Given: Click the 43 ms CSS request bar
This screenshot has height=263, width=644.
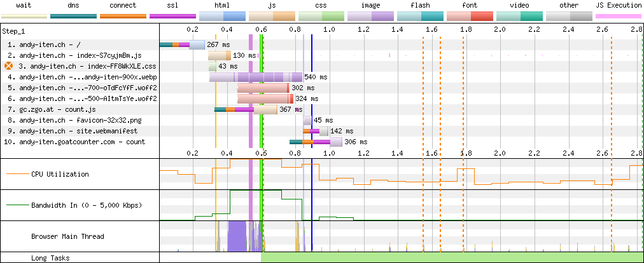Looking at the screenshot, I should (213, 66).
